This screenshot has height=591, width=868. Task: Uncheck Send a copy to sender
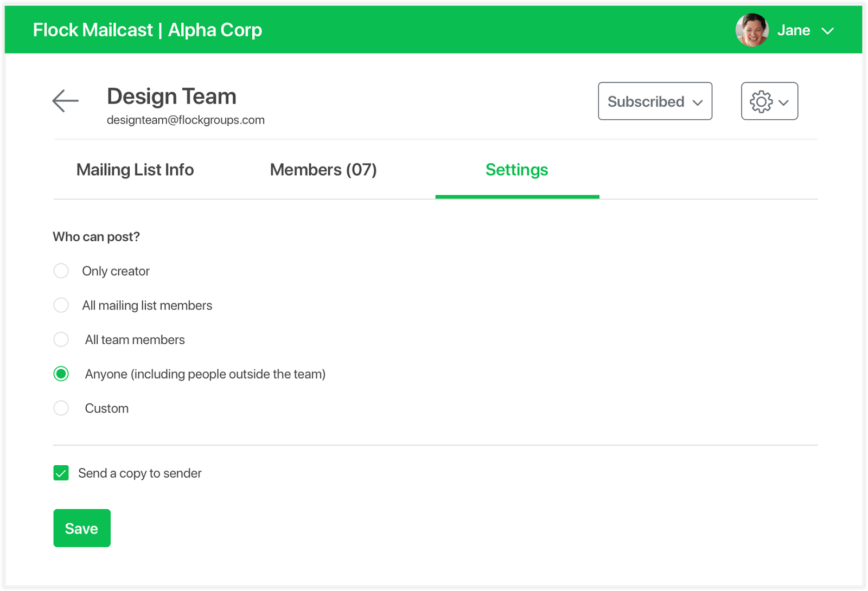61,473
